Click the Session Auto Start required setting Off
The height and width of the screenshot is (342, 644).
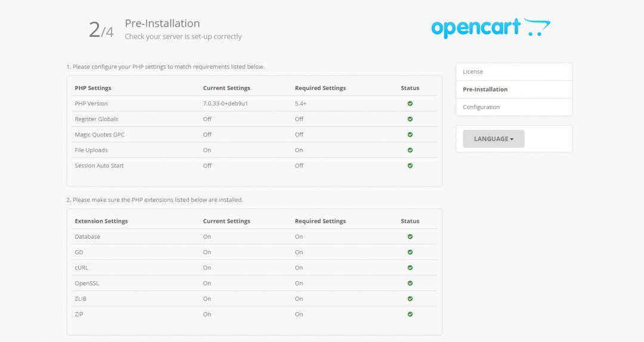pos(299,166)
